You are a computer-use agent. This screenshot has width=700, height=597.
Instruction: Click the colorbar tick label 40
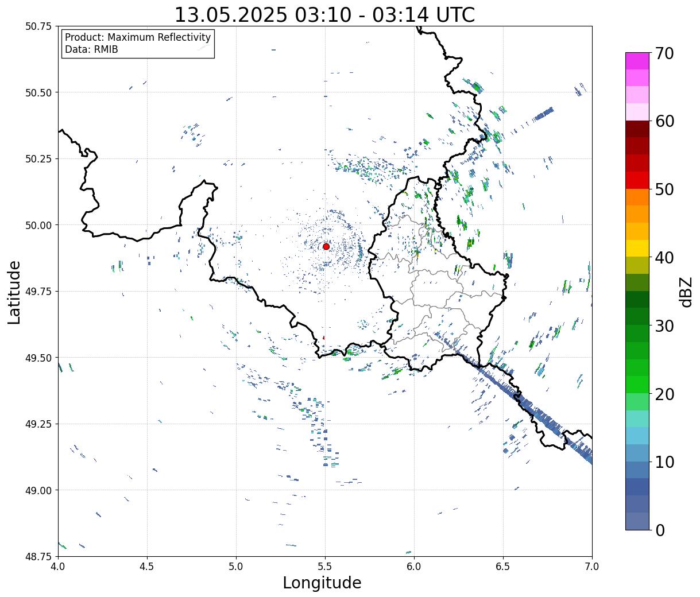click(664, 257)
